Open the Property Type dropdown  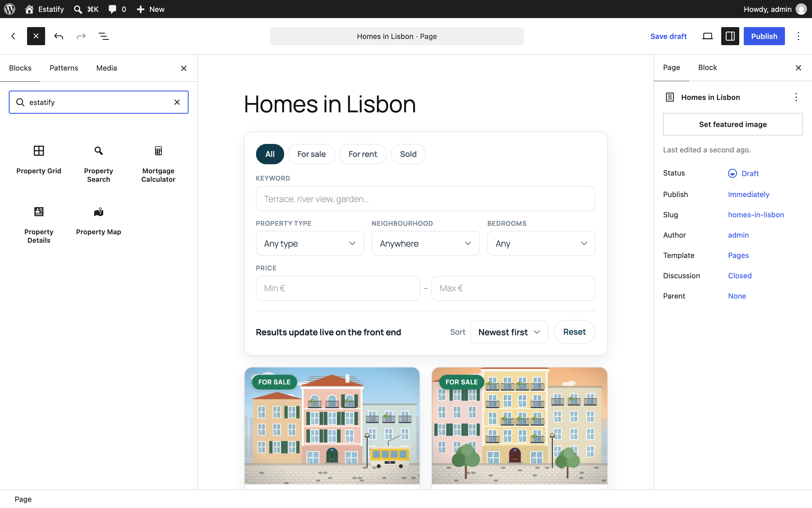310,243
